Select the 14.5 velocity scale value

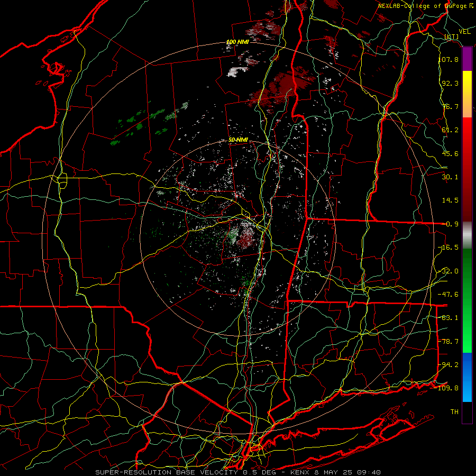click(450, 200)
